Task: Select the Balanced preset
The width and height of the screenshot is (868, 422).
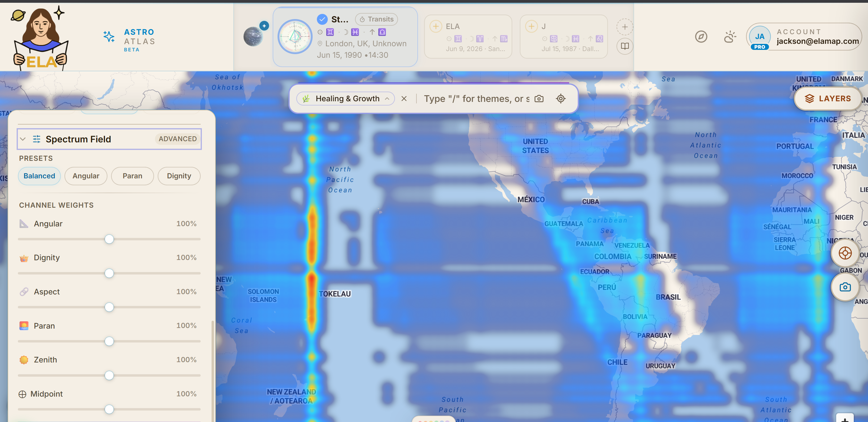Action: click(x=39, y=176)
